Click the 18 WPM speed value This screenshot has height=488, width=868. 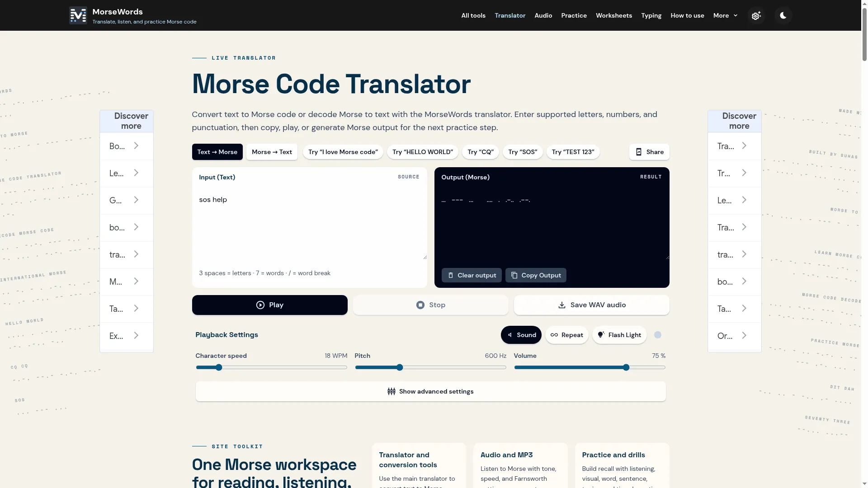click(336, 356)
